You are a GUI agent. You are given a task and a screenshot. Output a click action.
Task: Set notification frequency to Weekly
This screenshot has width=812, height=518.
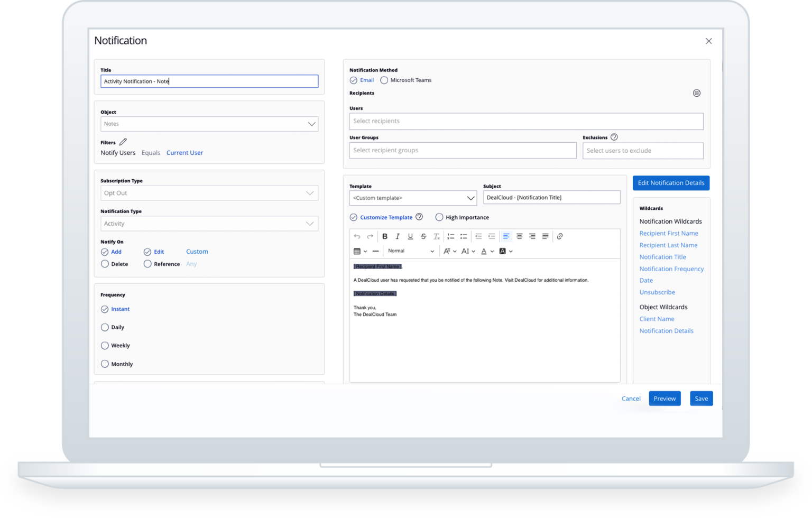click(x=105, y=345)
